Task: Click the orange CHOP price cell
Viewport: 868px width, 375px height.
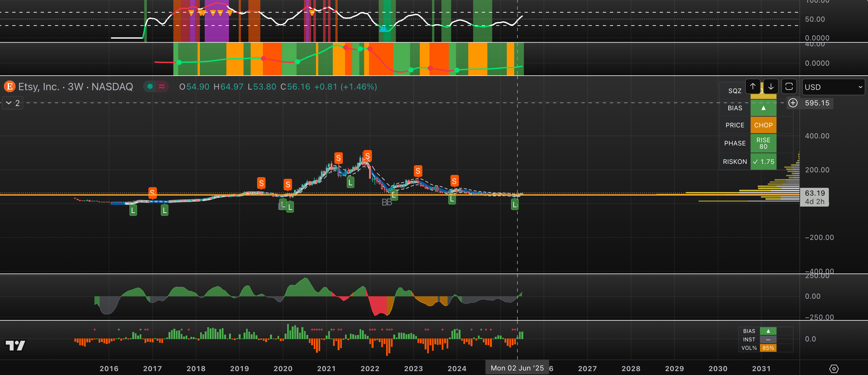Action: pyautogui.click(x=763, y=125)
